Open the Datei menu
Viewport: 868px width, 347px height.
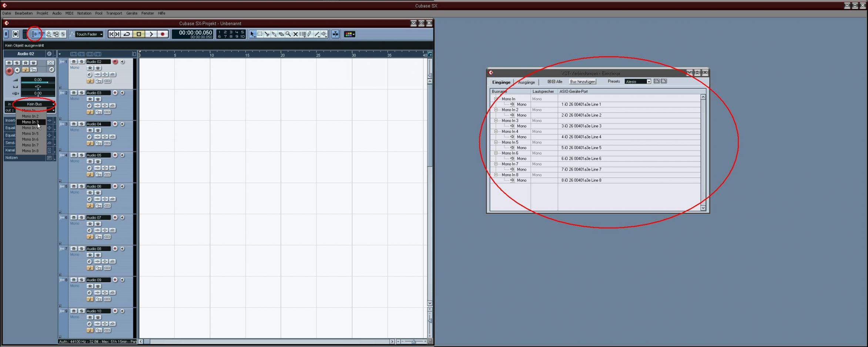tap(7, 13)
